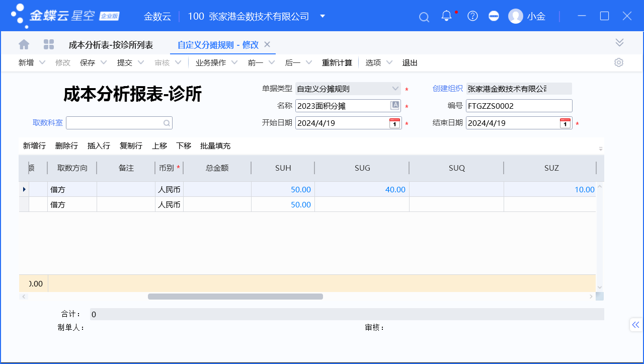Select the second row 50.00 SUH cell
This screenshot has width=644, height=364.
coord(283,204)
